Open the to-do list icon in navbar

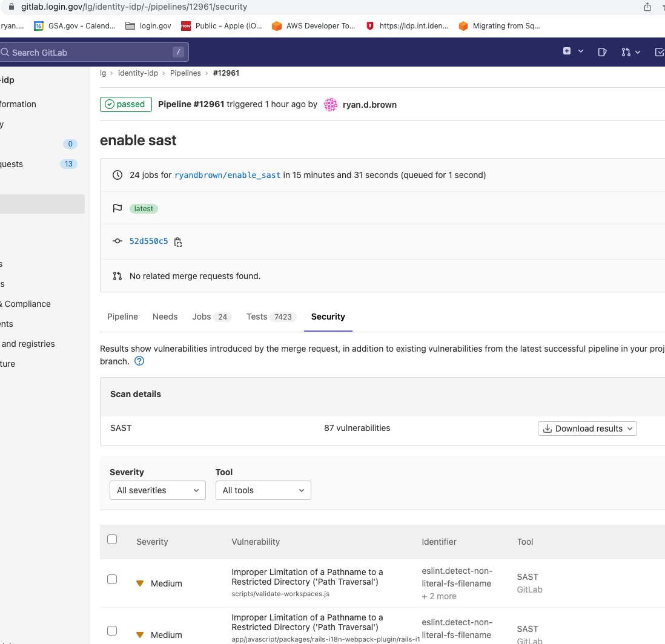pos(660,52)
